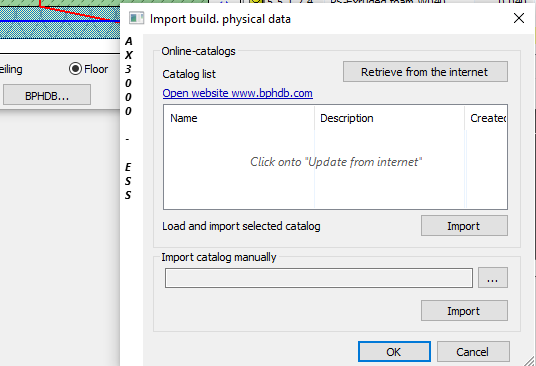The image size is (536, 366).
Task: Click 'Online-catalogs' group label
Action: [x=199, y=51]
